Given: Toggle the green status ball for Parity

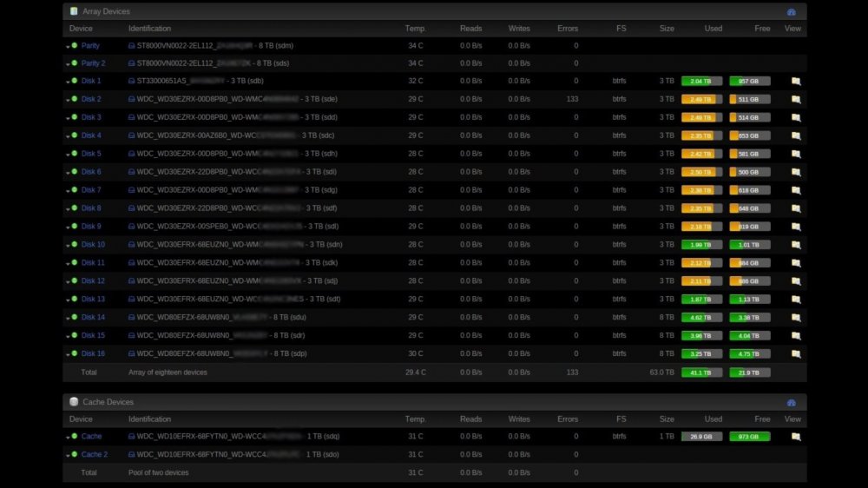Looking at the screenshot, I should [75, 45].
